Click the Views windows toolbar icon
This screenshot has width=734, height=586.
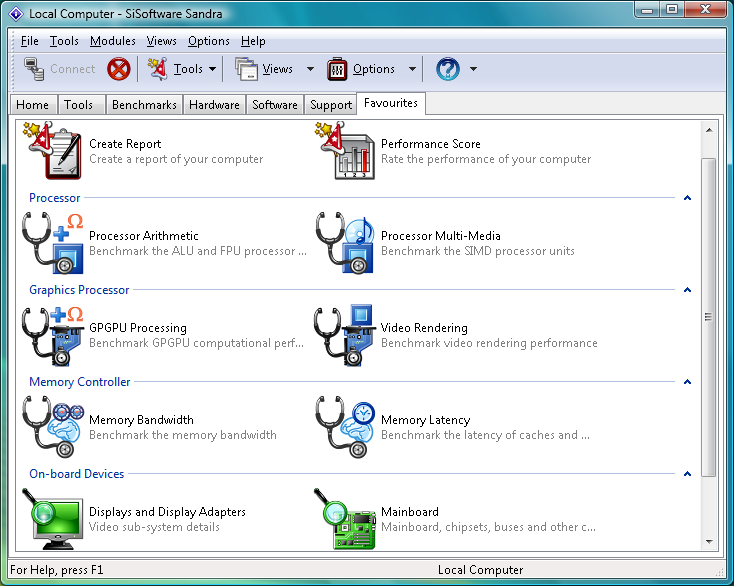pos(246,69)
